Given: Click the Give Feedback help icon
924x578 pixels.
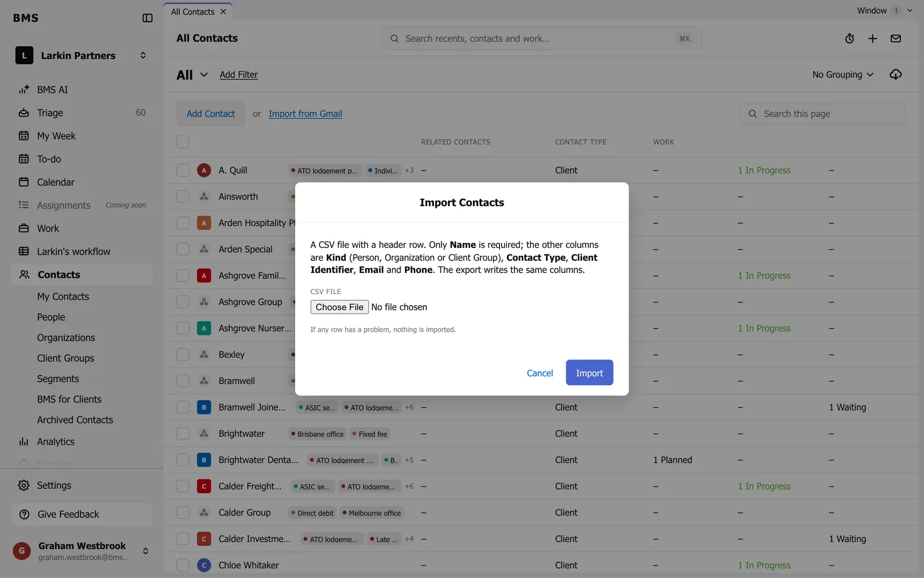Looking at the screenshot, I should [24, 514].
